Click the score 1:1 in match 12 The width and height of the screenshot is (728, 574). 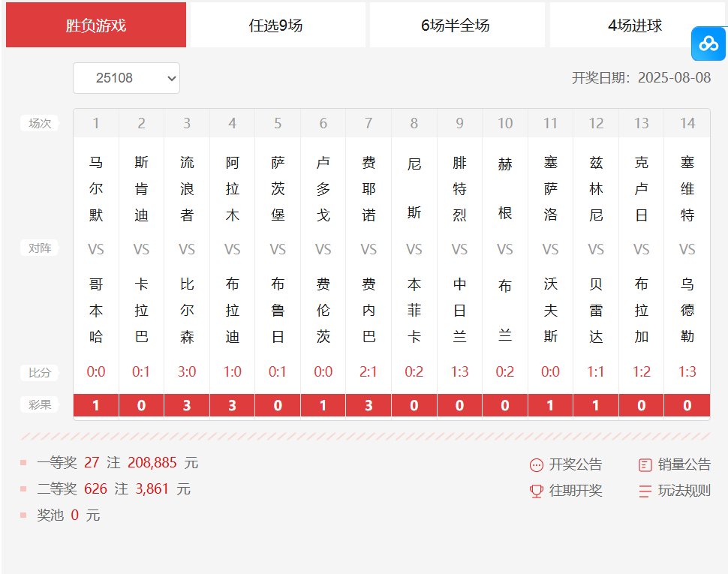tap(596, 371)
